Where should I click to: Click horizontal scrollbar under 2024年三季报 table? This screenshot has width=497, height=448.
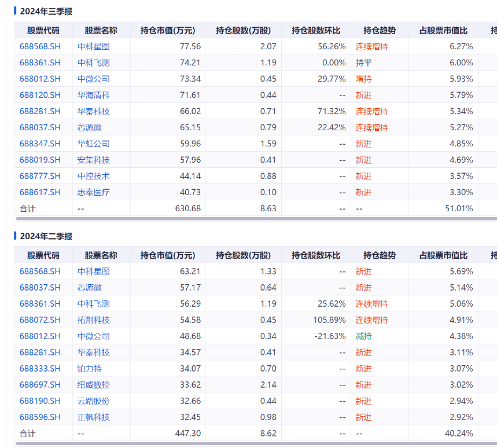point(256,218)
